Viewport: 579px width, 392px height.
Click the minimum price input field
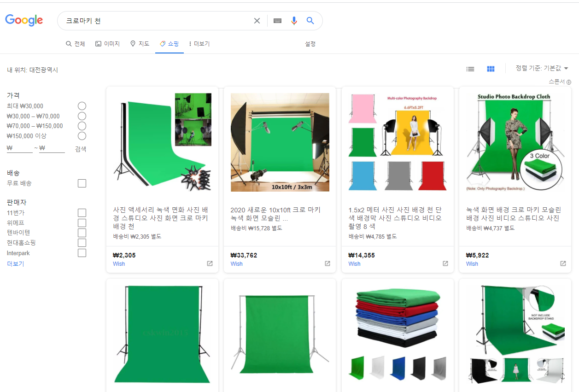pyautogui.click(x=20, y=148)
